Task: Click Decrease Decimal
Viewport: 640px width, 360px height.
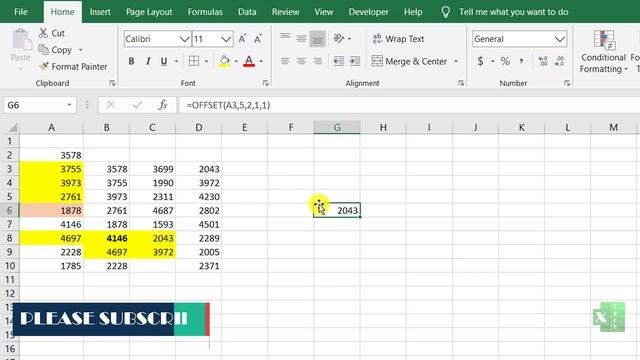Action: click(559, 61)
